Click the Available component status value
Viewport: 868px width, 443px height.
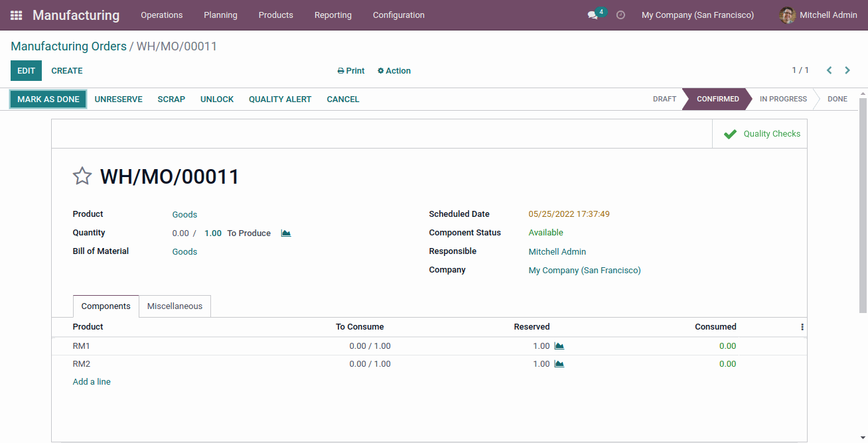[545, 233]
